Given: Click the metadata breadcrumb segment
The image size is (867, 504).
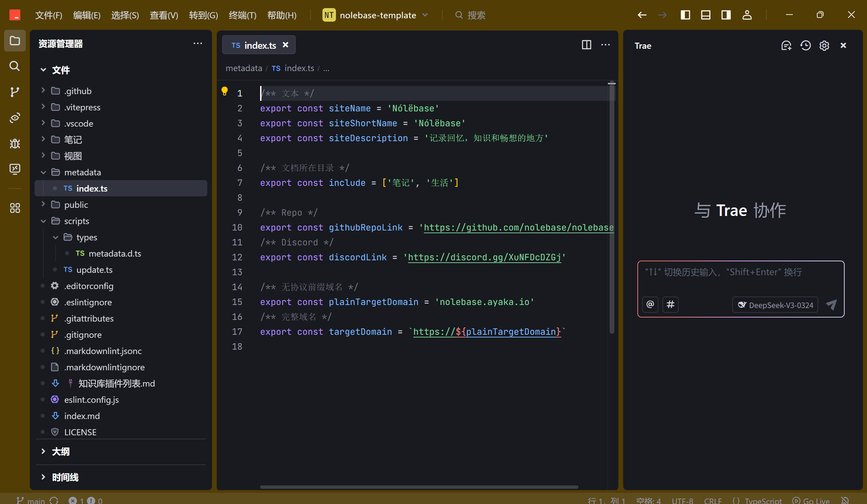Looking at the screenshot, I should (244, 68).
